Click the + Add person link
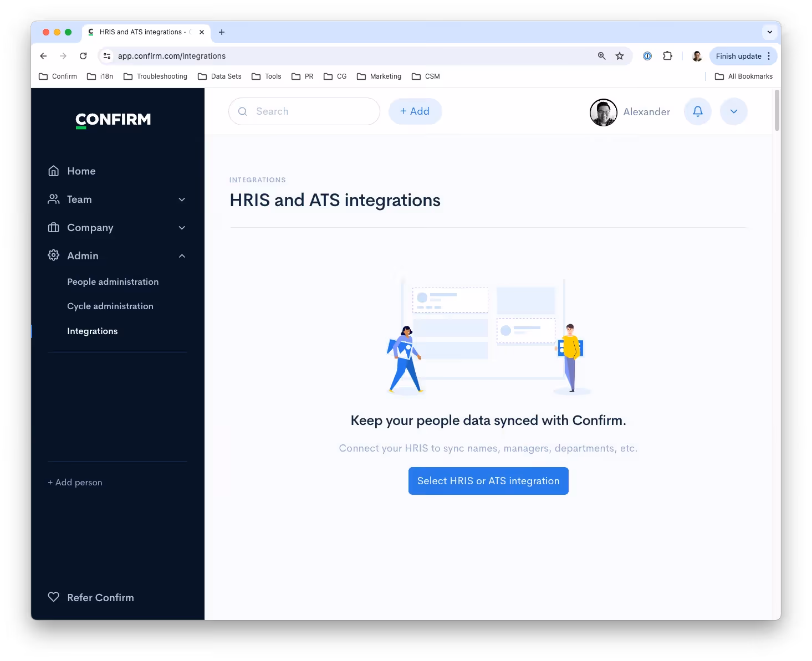 (x=75, y=483)
